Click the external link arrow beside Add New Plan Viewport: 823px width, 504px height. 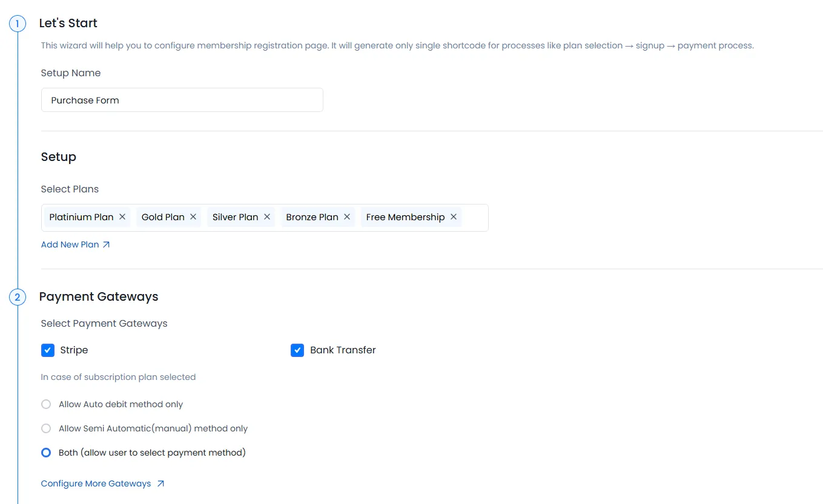107,244
